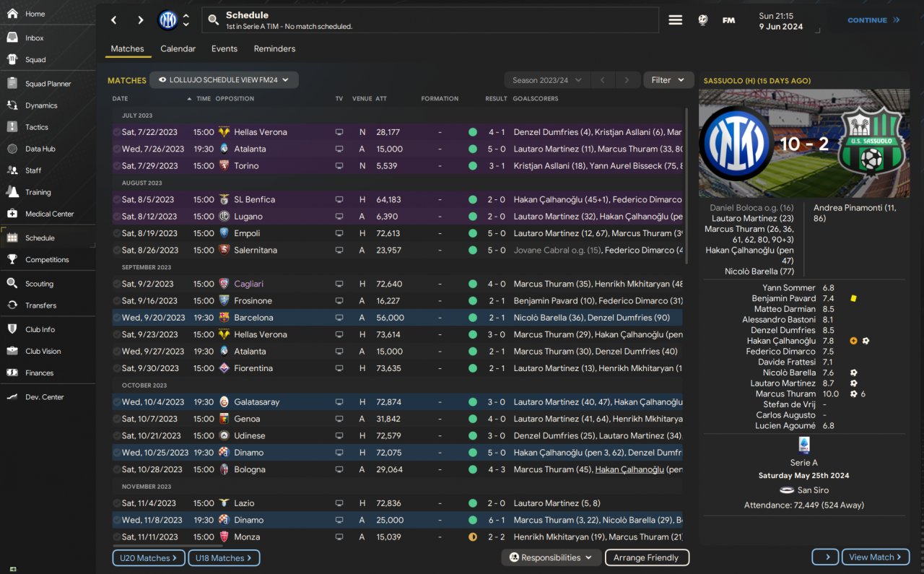Viewport: 924px width, 574px height.
Task: Switch to the Matches tab
Action: pos(128,49)
